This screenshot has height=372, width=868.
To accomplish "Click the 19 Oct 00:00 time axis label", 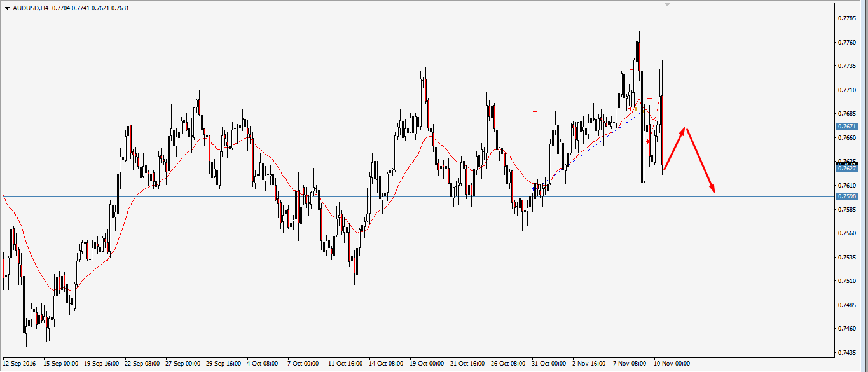I will [427, 364].
